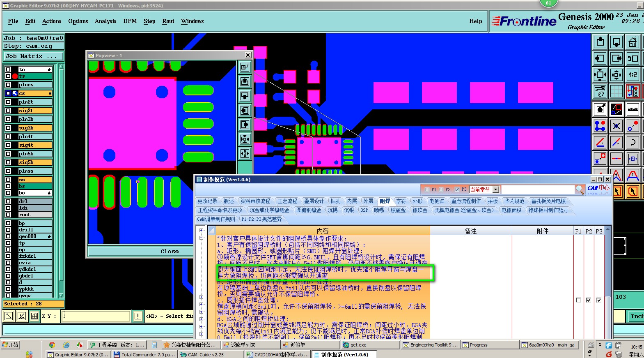Toggle the P1 filter checkbox
The image size is (644, 358).
[x=427, y=189]
